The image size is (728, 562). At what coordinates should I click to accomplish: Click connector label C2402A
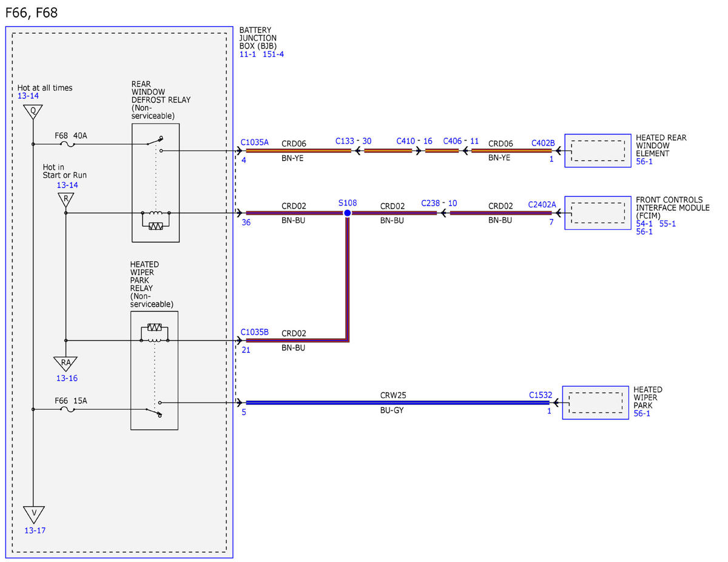[x=542, y=205]
